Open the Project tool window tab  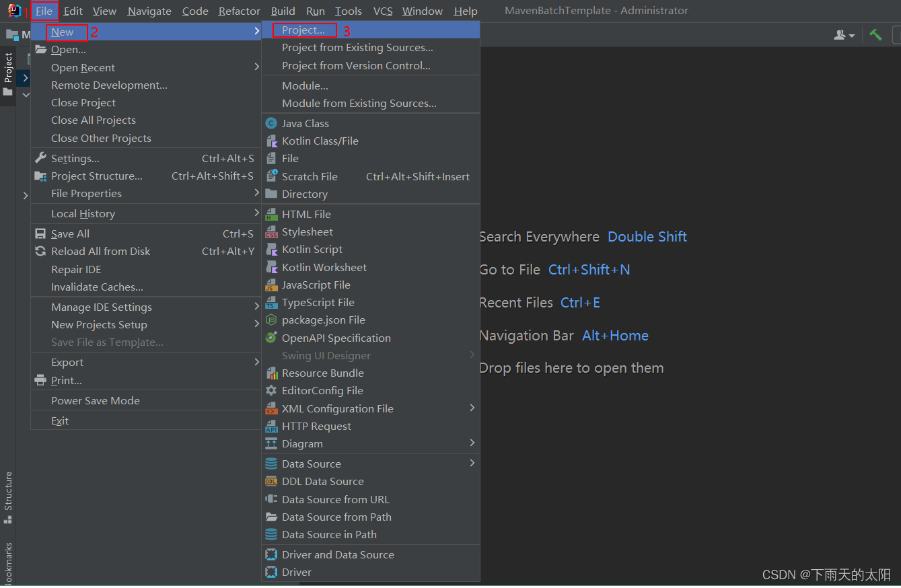pos(8,74)
